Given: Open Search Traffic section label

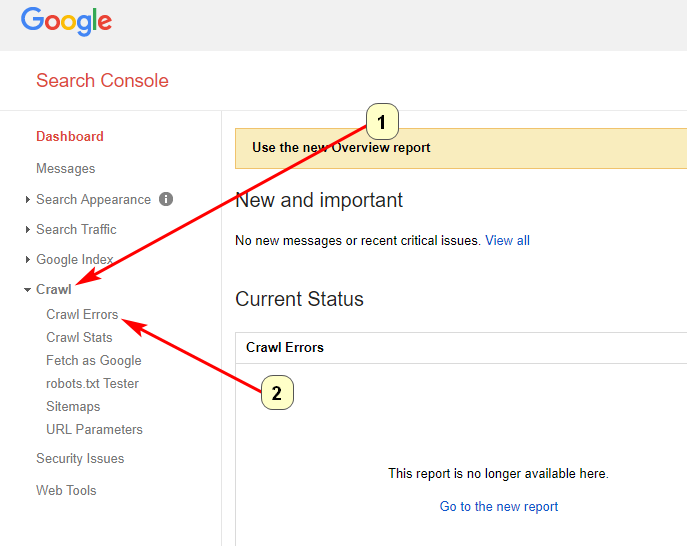Looking at the screenshot, I should [76, 229].
